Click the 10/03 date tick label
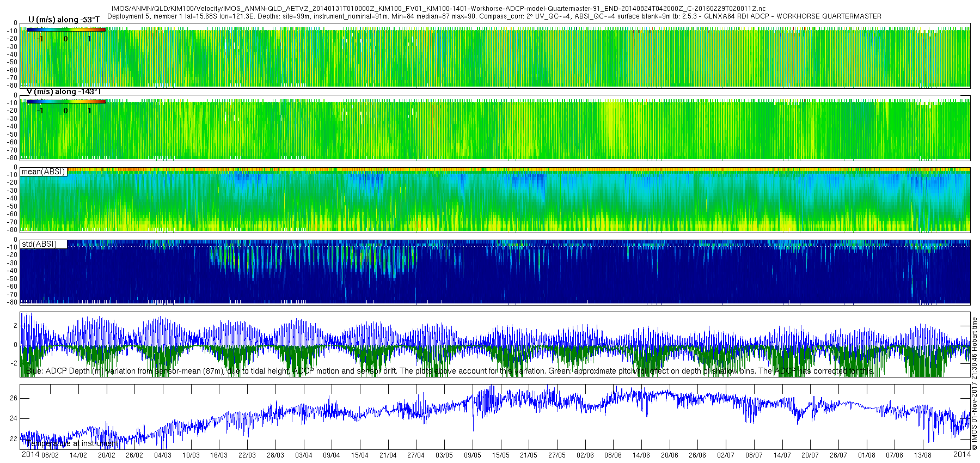 [x=191, y=455]
